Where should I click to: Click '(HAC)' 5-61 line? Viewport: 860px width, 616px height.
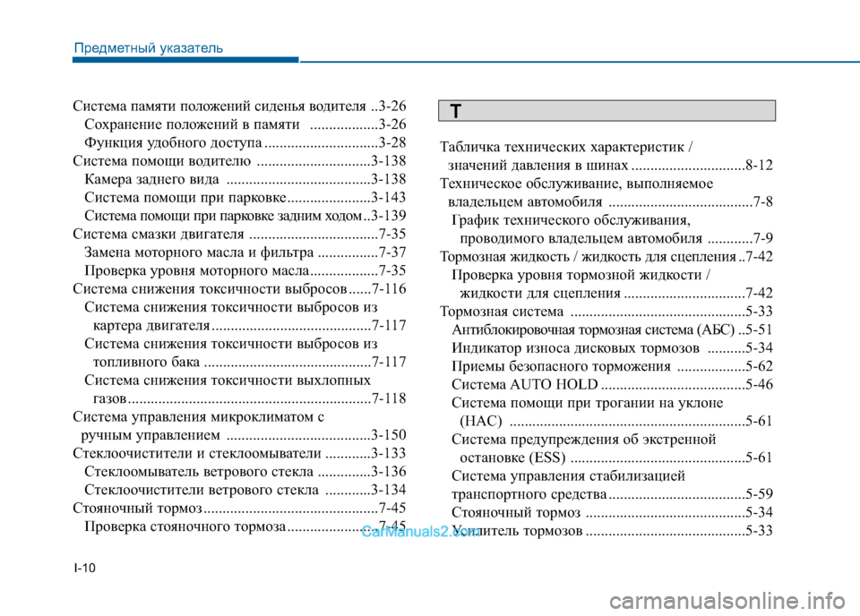click(616, 421)
